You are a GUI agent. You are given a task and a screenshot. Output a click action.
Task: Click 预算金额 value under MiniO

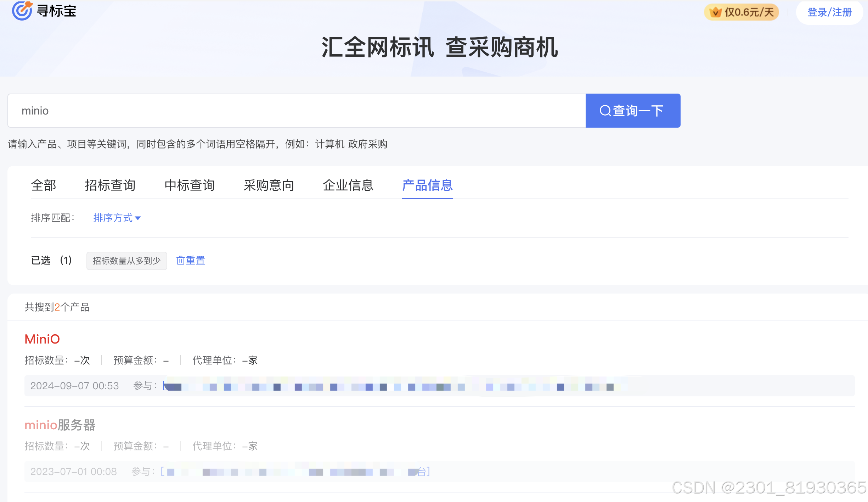(166, 361)
